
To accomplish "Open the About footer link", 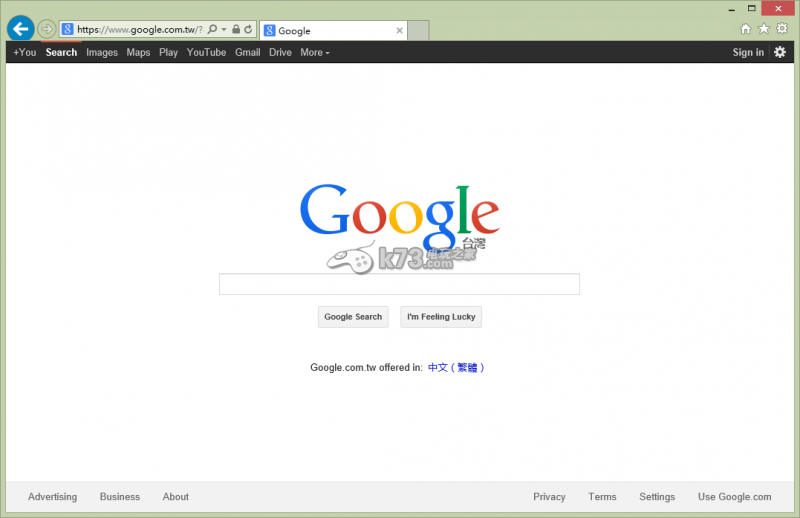I will click(x=176, y=497).
